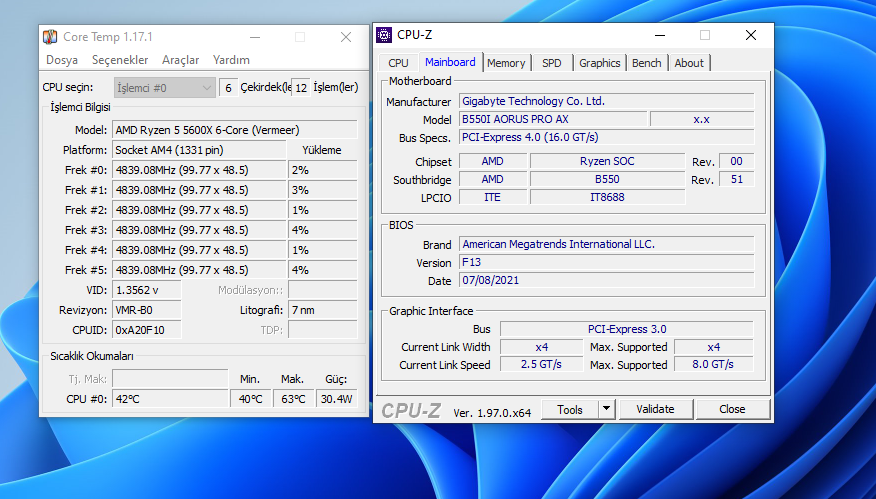Open the Araçlar menu in Core Temp
This screenshot has width=876, height=499.
point(180,60)
